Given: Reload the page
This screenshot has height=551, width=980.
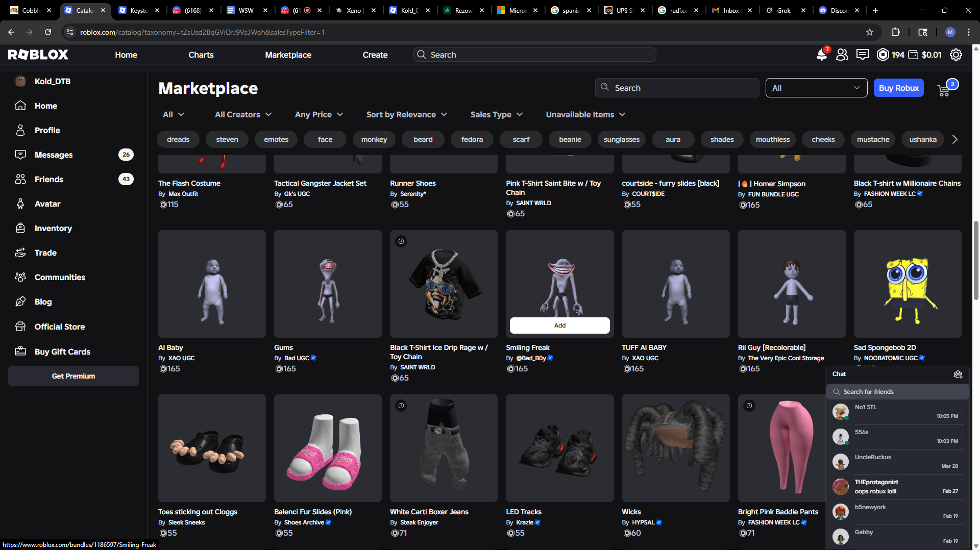Looking at the screenshot, I should click(x=48, y=32).
